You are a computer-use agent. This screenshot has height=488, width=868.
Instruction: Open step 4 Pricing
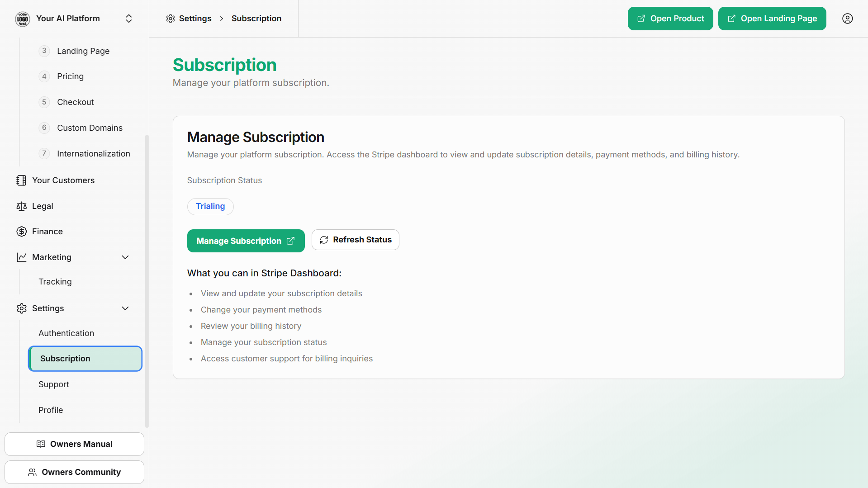tap(70, 76)
